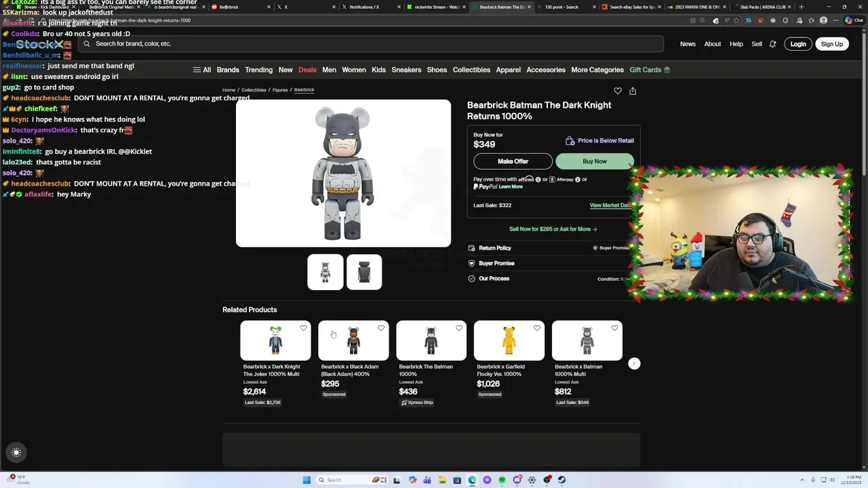Open the Trending menu

point(258,70)
